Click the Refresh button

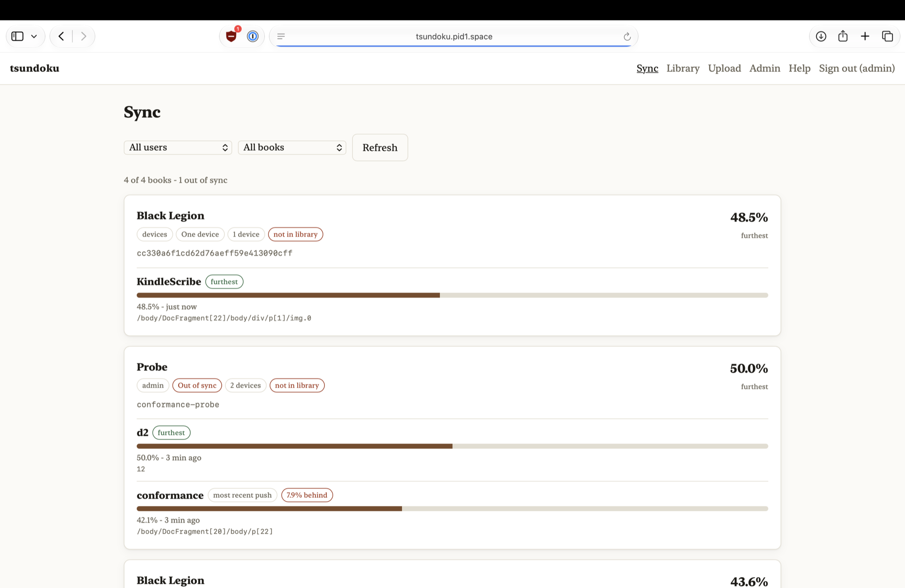[x=380, y=147]
